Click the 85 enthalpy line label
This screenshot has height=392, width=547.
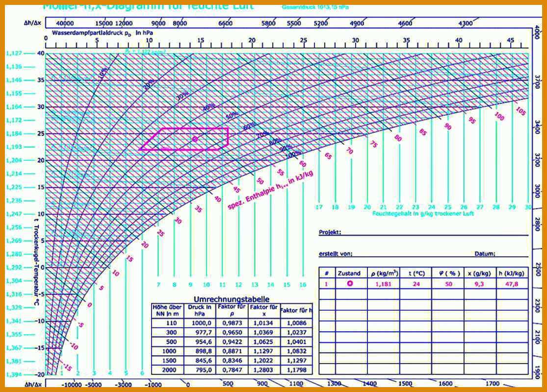tap(423, 132)
